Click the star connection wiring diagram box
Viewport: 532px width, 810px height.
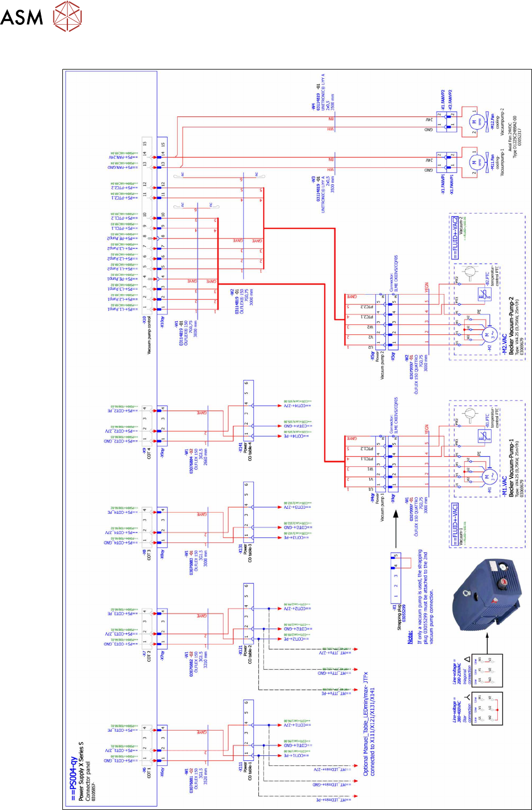tap(487, 708)
